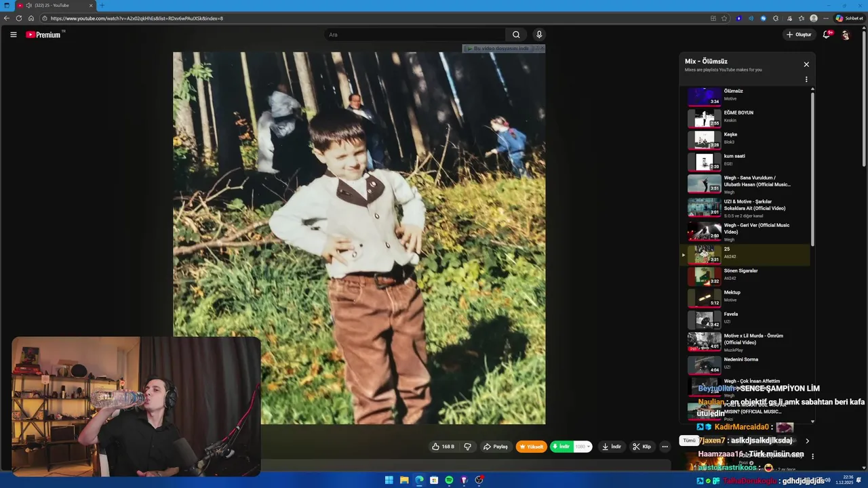868x488 pixels.
Task: Open the tab actions workspace icon
Action: [7, 5]
